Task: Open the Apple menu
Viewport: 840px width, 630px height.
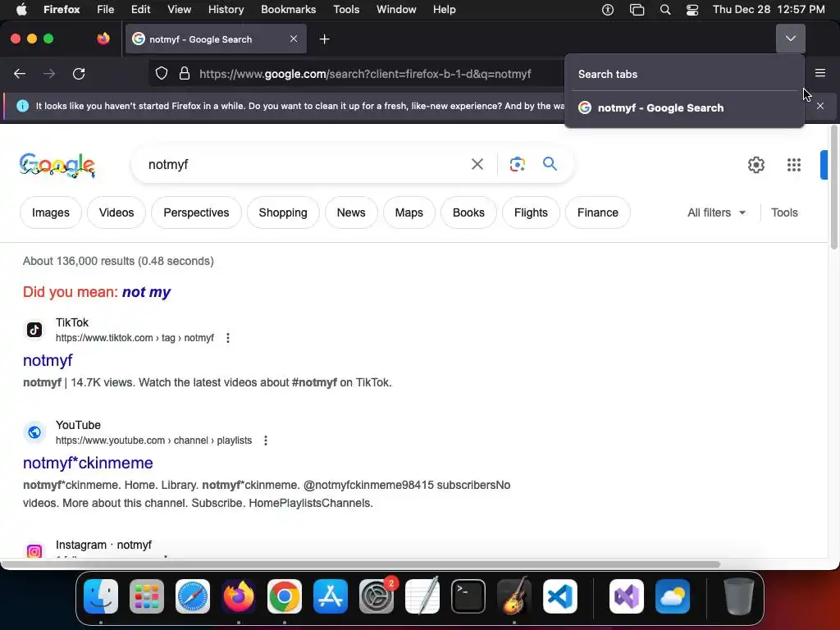Action: point(21,9)
